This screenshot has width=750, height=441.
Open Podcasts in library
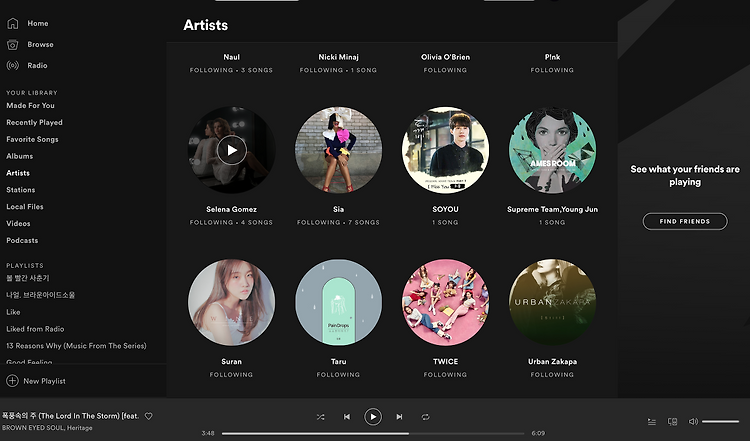(22, 241)
